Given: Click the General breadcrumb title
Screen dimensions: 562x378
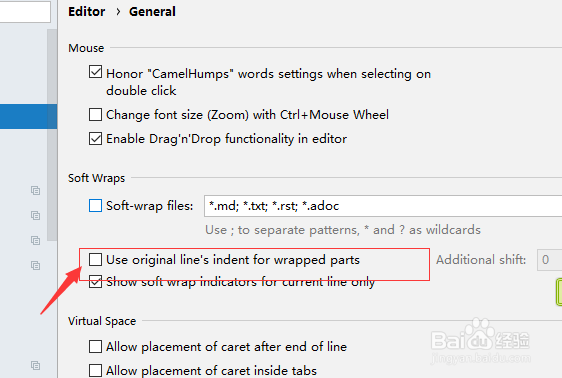Looking at the screenshot, I should 152,11.
